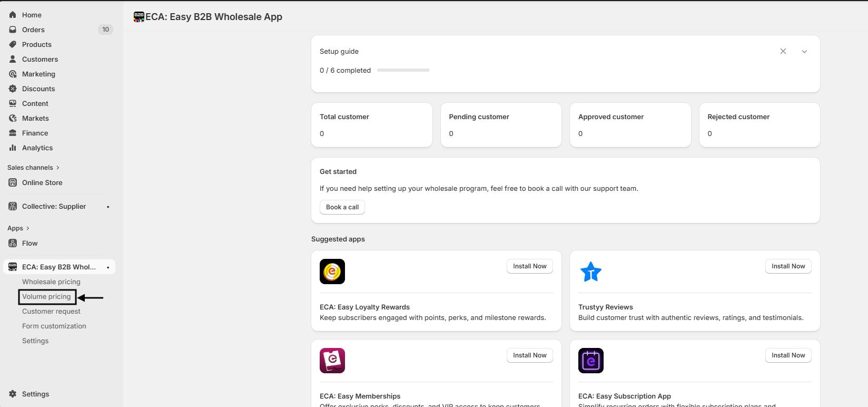Expand the Apps section chevron
Viewport: 868px width, 407px height.
coord(27,228)
